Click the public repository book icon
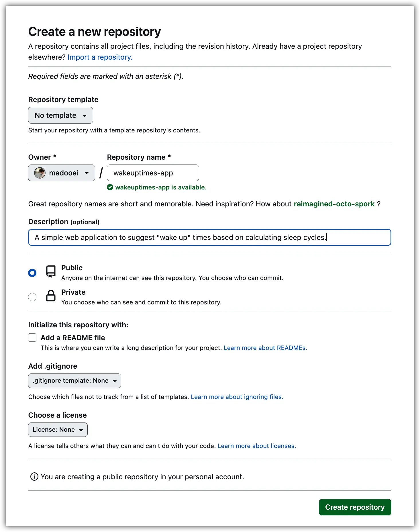The height and width of the screenshot is (532, 420). tap(51, 271)
